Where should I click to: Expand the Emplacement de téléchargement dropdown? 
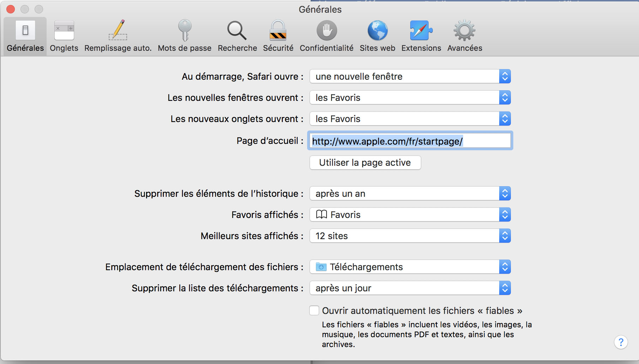click(410, 267)
